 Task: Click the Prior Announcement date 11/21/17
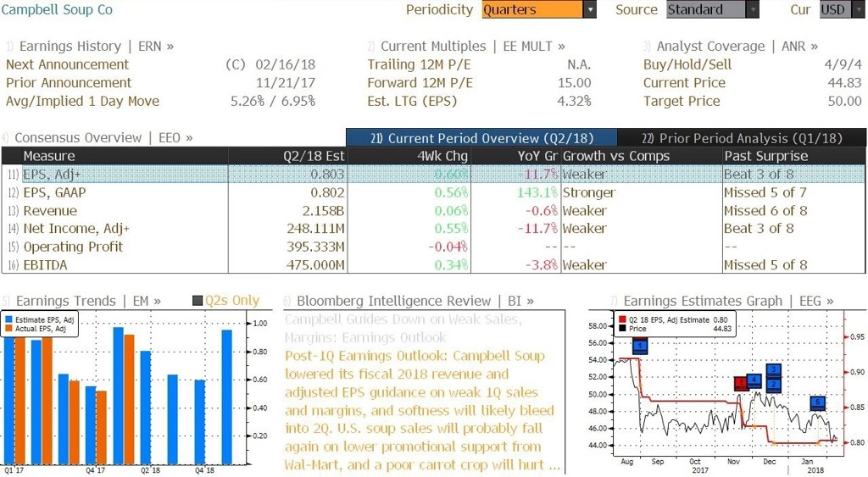(x=285, y=83)
